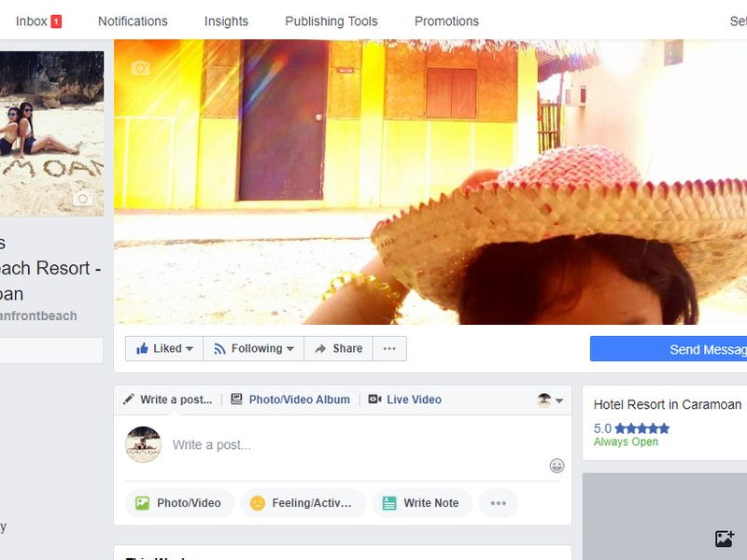
Task: Open the Following dropdown button
Action: pos(253,348)
